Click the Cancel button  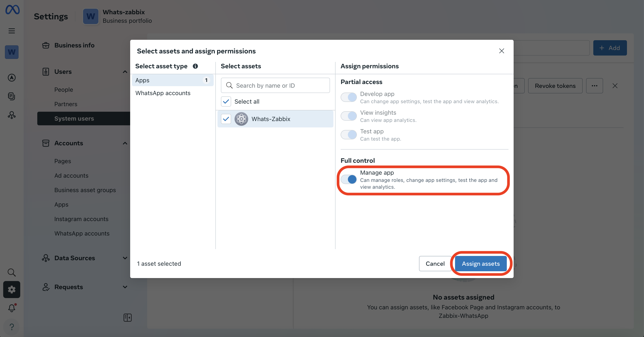tap(435, 264)
